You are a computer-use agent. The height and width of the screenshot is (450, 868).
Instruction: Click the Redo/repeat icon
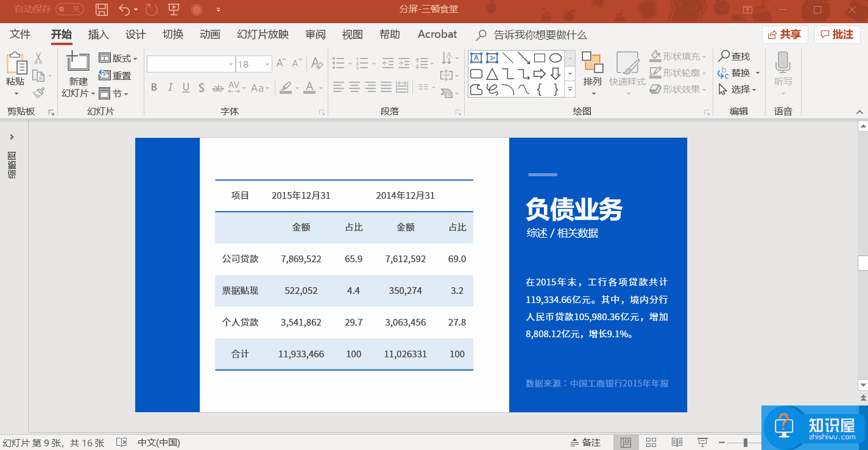[x=151, y=9]
